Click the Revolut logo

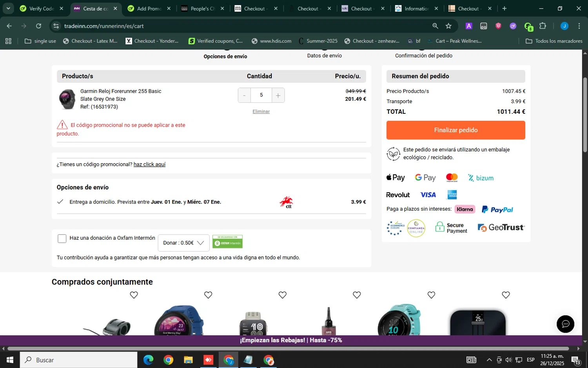pos(398,195)
